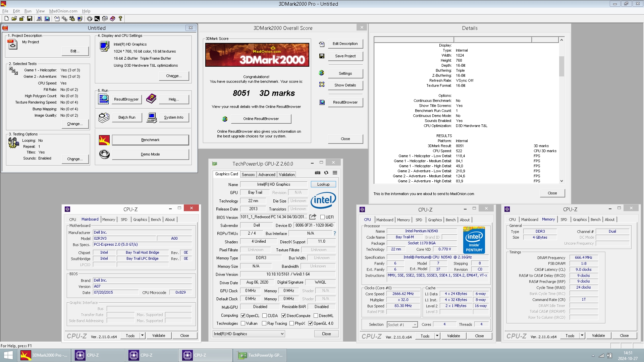644x362 pixels.
Task: Click the Open project folder toolbar icon
Action: 14,19
